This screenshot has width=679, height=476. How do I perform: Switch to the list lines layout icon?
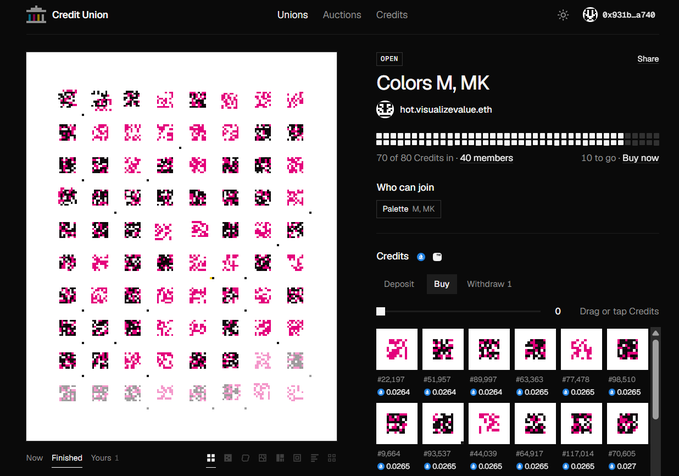(x=314, y=458)
